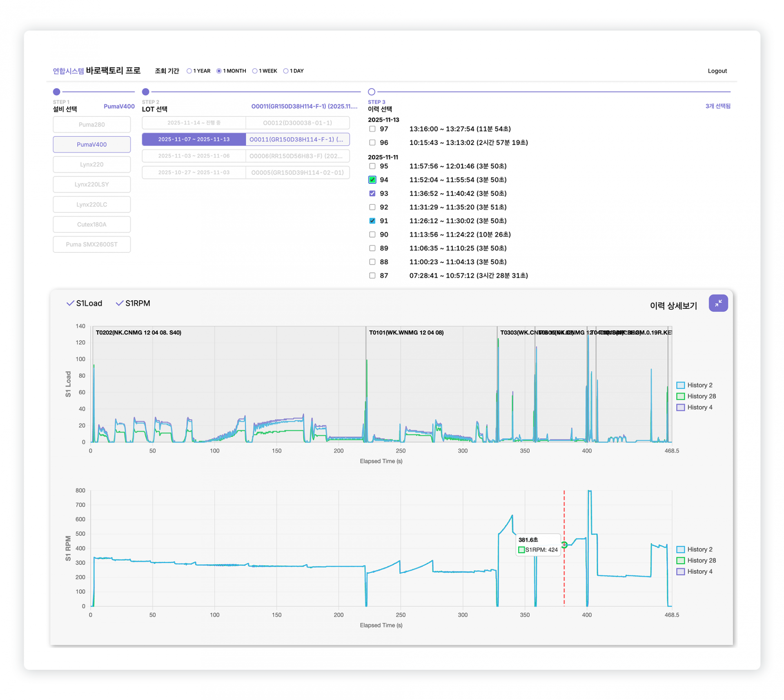Toggle History 28 legend in S1 RPM chart
The image size is (784, 700).
click(695, 560)
